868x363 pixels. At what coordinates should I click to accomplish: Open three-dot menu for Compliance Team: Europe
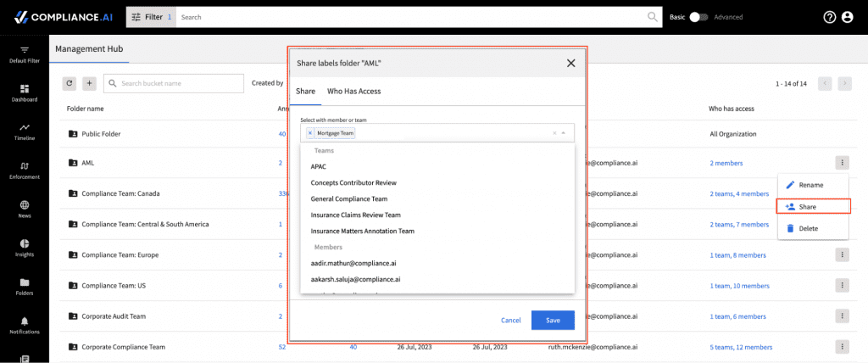click(842, 254)
